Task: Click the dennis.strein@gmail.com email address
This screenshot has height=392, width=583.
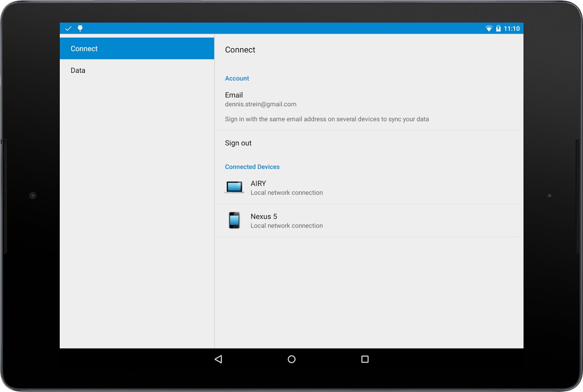Action: point(261,105)
